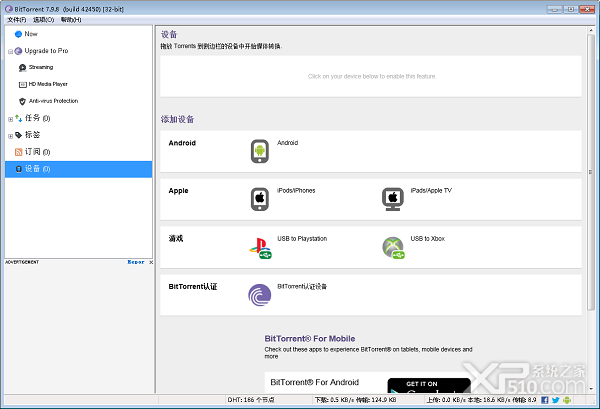Choose the USB to Xbox icon
The width and height of the screenshot is (600, 409).
(x=393, y=248)
